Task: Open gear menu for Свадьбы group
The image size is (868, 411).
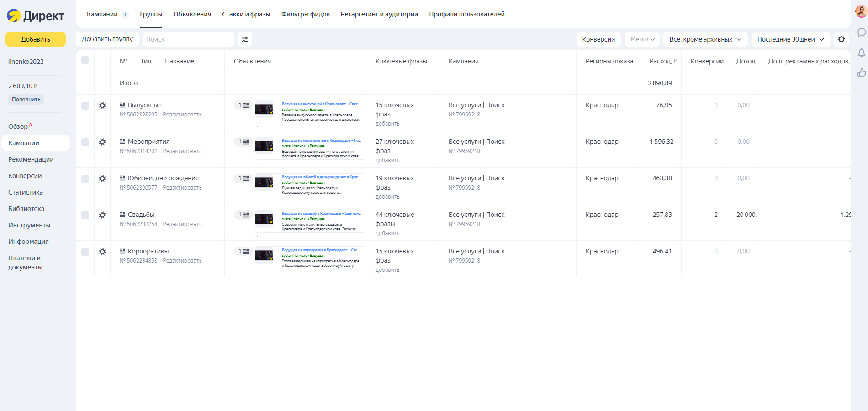Action: point(102,215)
